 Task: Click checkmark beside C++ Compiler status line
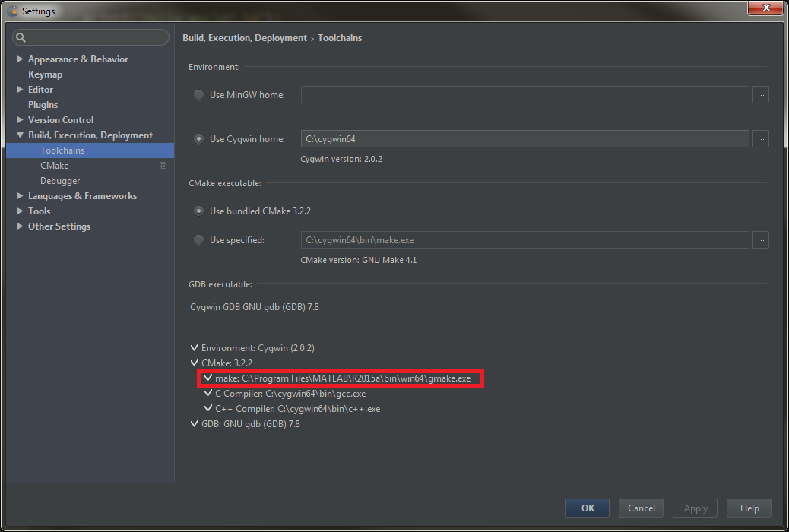pyautogui.click(x=208, y=409)
